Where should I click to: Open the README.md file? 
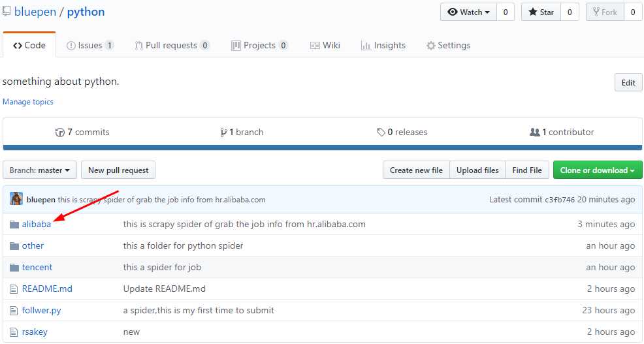47,289
